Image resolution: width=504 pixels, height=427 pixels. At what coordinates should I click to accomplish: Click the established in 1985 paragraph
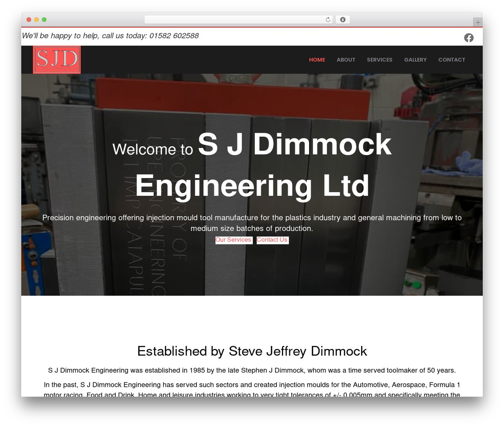(252, 370)
